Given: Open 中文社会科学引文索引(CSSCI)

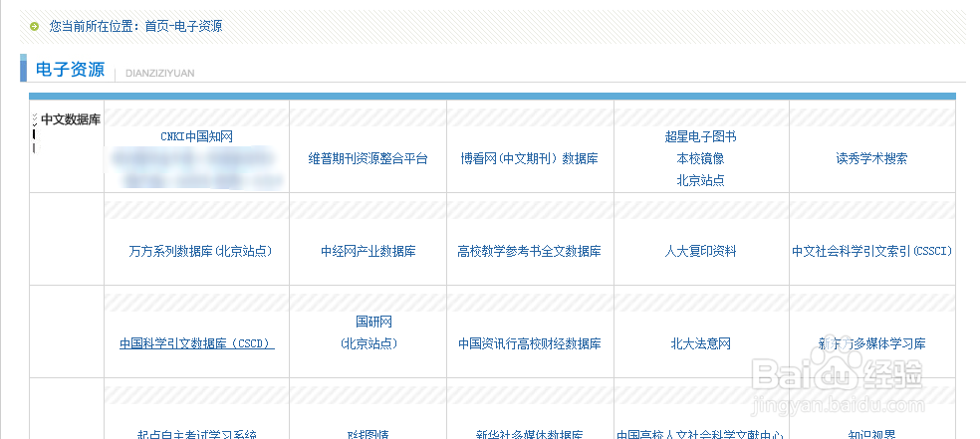Looking at the screenshot, I should (x=871, y=251).
